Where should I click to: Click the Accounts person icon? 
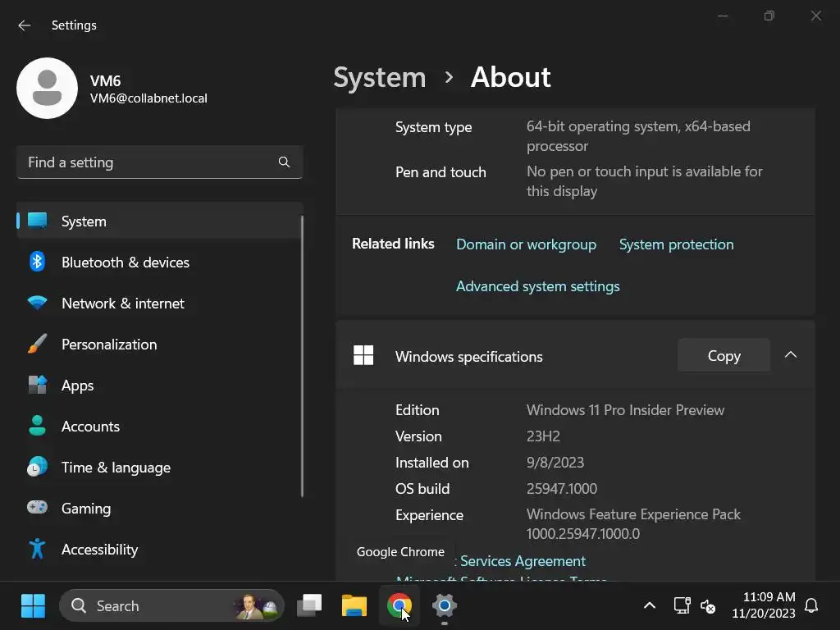tap(37, 426)
